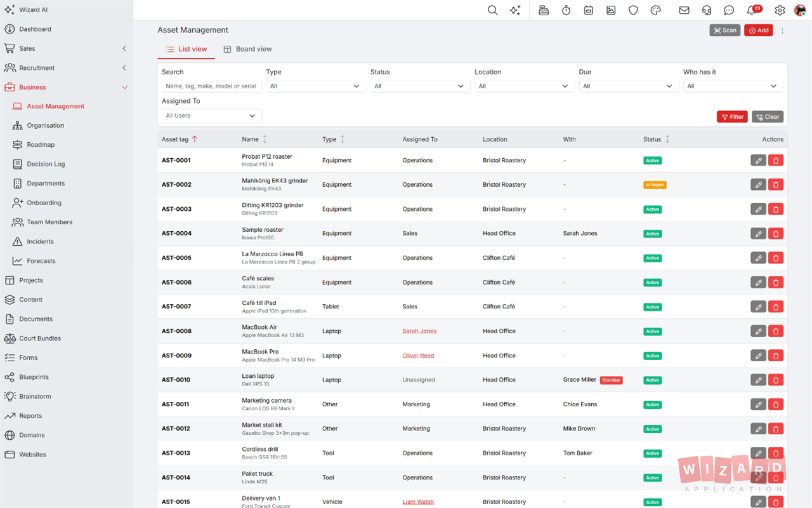Click the asset search input field
This screenshot has width=812, height=508.
[x=212, y=86]
